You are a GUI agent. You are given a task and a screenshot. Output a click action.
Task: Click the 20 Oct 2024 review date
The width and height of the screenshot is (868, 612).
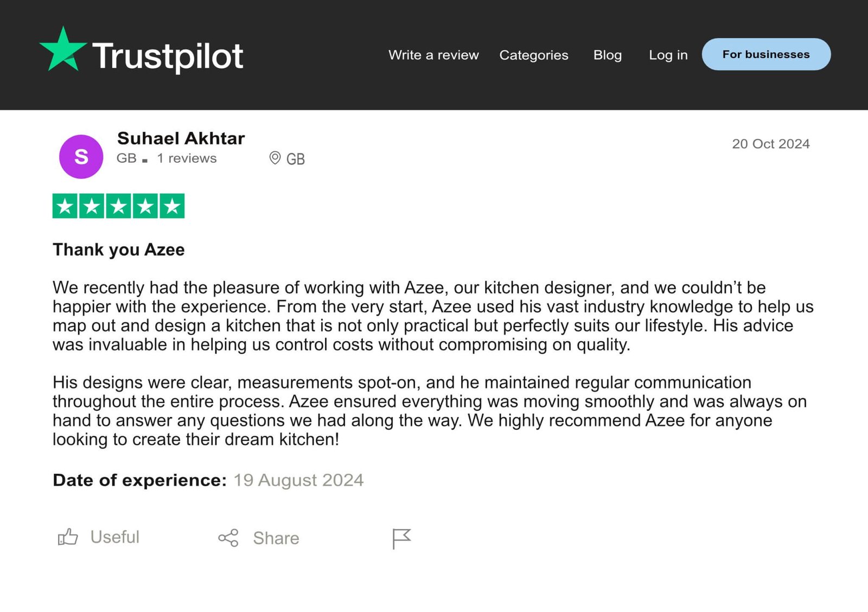pos(770,144)
